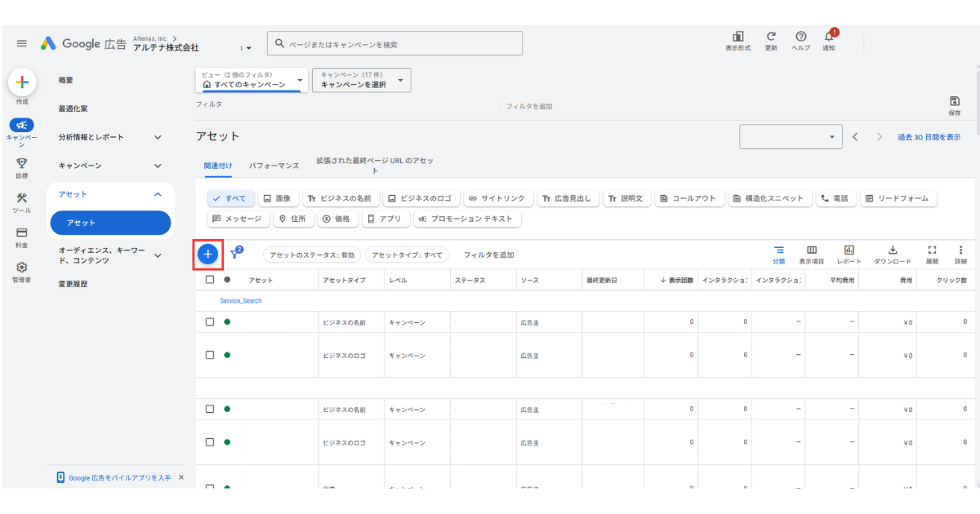Open the Reports (レポート) icon
The image size is (980, 514).
pos(849,250)
